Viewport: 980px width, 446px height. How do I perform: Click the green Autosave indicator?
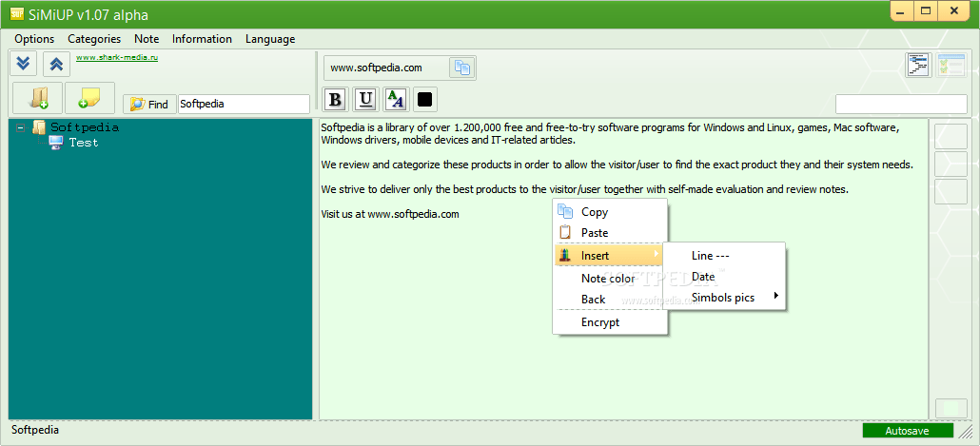[x=908, y=431]
